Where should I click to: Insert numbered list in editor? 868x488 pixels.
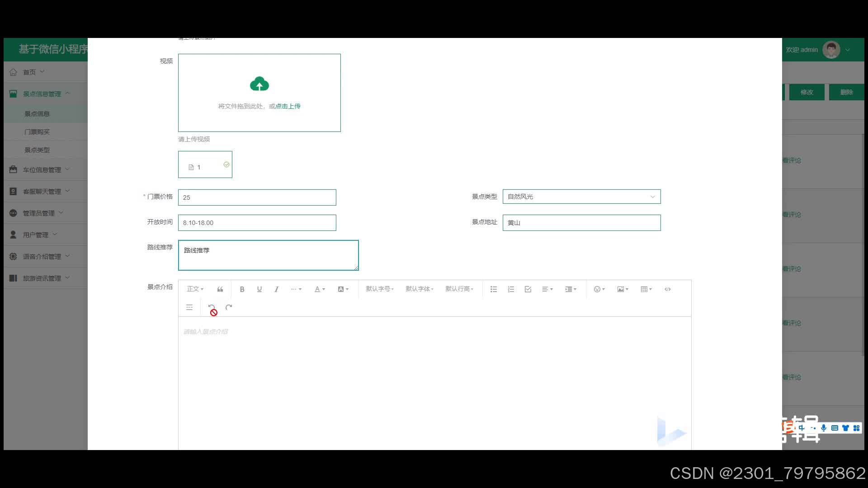[511, 289]
